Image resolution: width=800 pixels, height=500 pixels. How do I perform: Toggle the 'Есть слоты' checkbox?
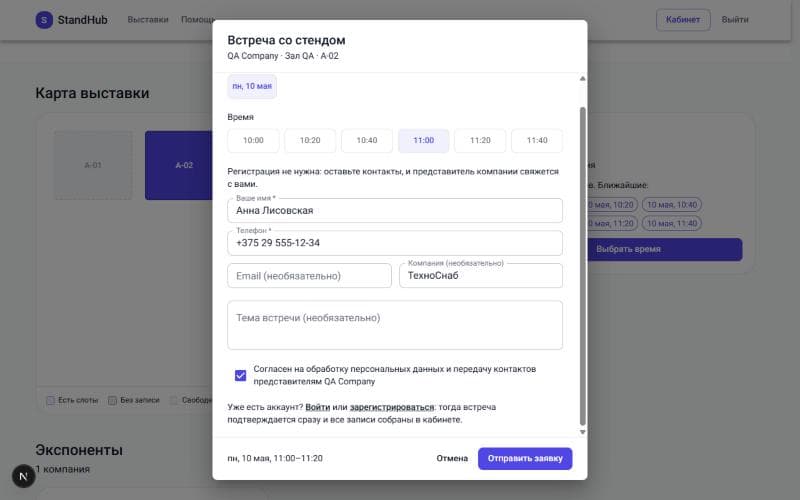(x=50, y=401)
